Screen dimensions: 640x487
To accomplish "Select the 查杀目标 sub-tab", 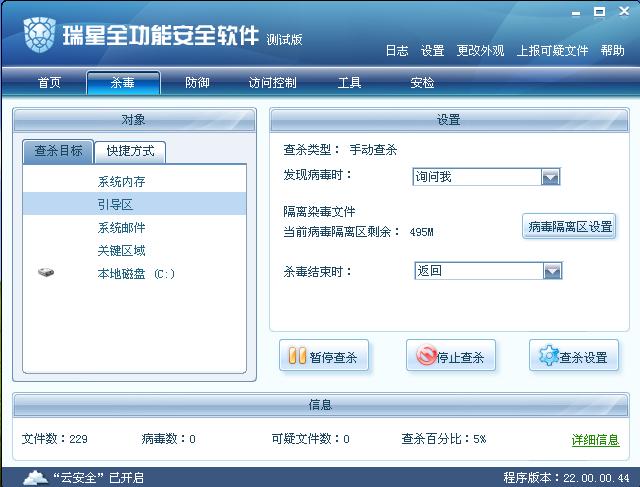I will [58, 151].
